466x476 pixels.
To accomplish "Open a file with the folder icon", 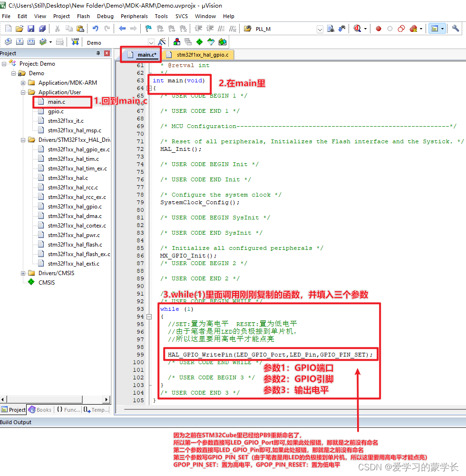I will pyautogui.click(x=19, y=29).
